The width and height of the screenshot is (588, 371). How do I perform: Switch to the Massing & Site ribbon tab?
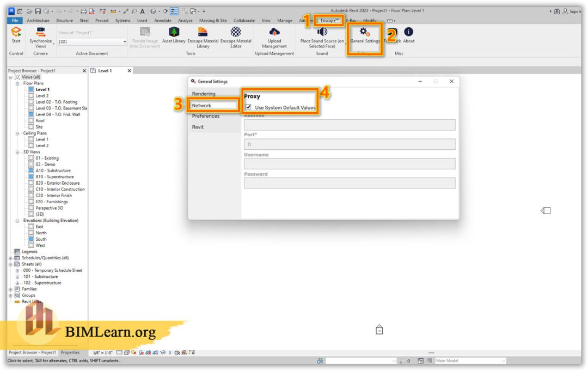click(x=213, y=21)
